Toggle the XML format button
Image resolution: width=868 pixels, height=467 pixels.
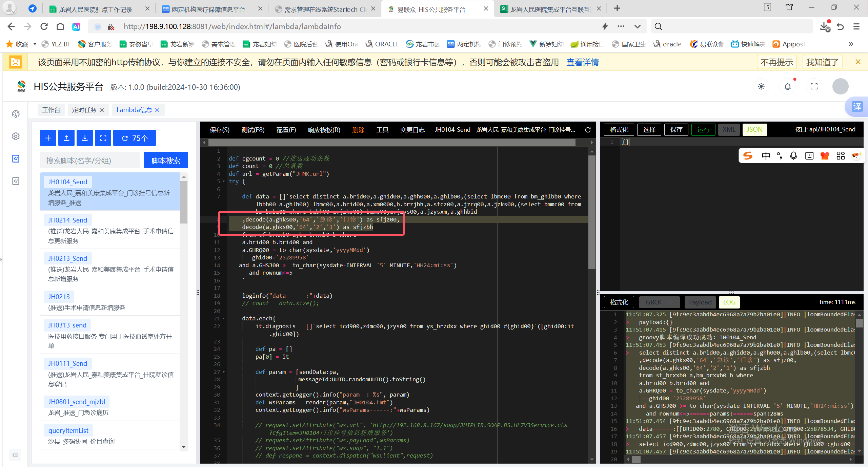click(x=728, y=130)
